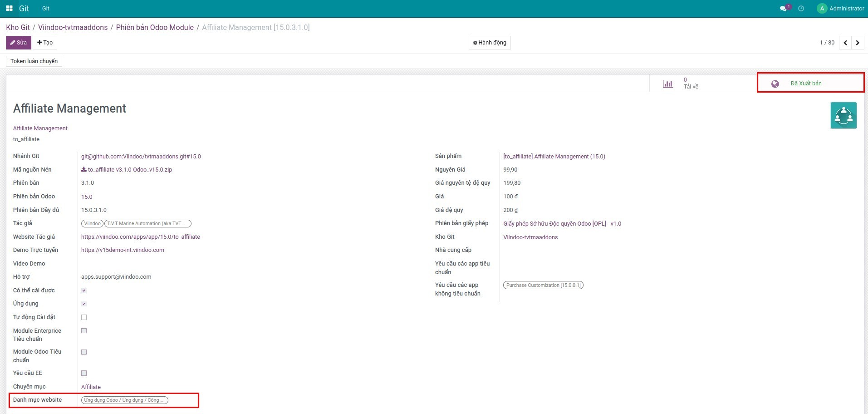The width and height of the screenshot is (868, 414).
Task: Go to next record arrow
Action: (858, 43)
